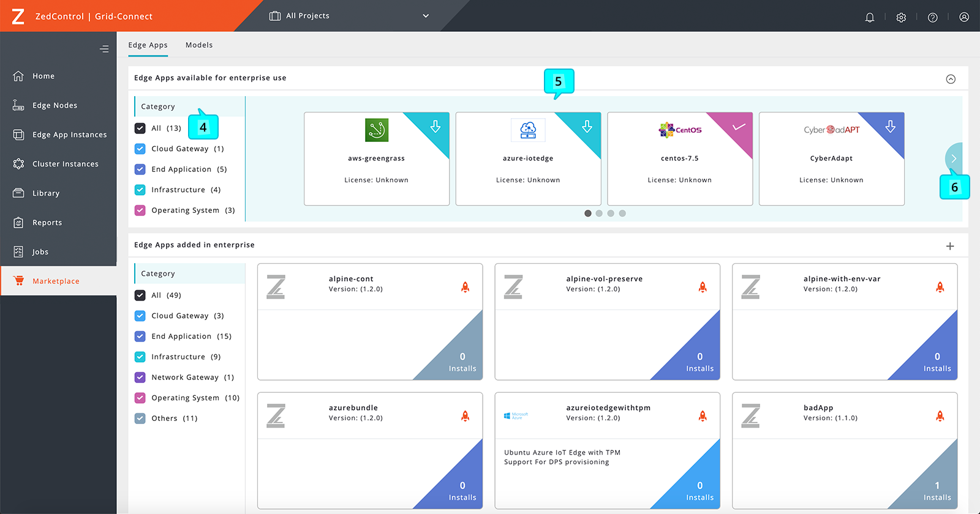Select the Edge Apps tab
Image resolution: width=980 pixels, height=514 pixels.
[x=148, y=45]
